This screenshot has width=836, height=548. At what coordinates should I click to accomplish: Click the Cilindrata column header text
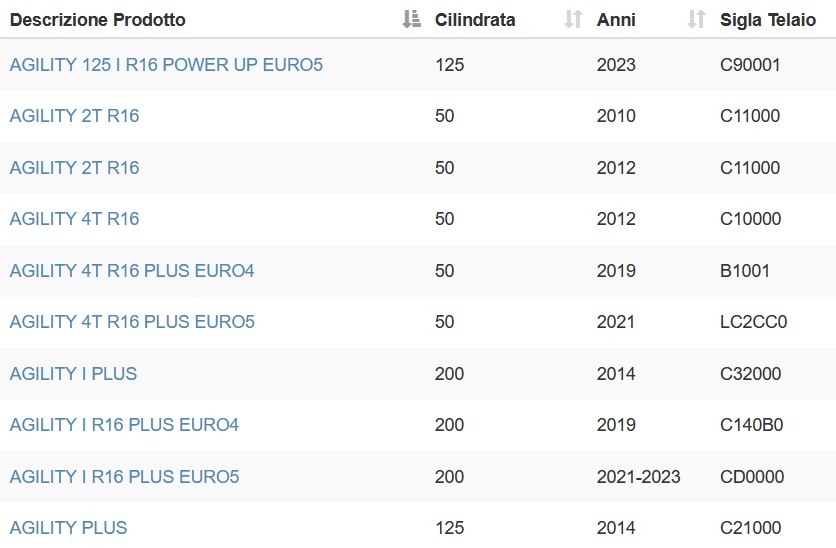pyautogui.click(x=475, y=20)
